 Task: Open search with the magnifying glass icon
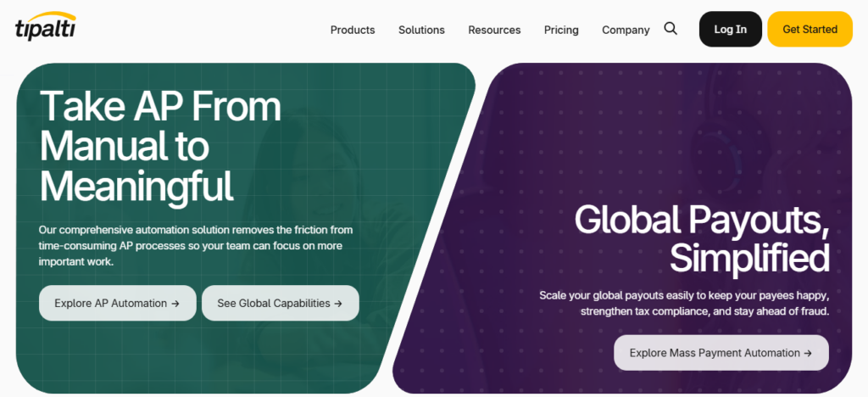670,29
